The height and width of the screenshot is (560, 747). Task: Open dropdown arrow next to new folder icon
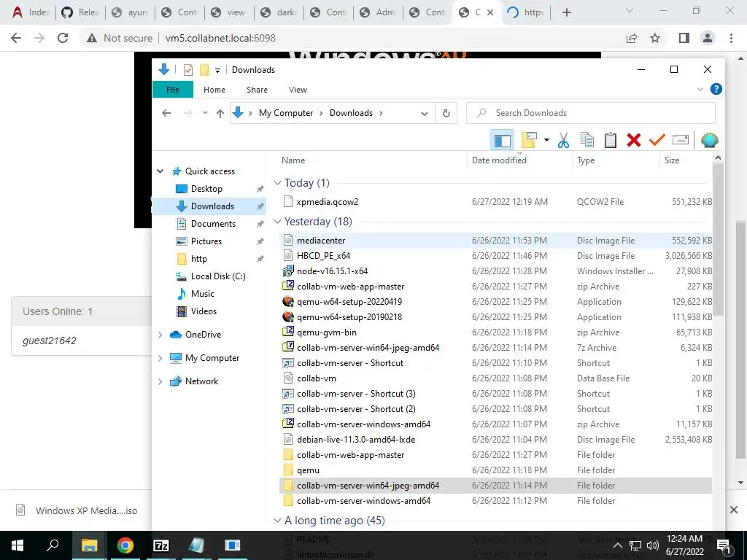point(546,140)
